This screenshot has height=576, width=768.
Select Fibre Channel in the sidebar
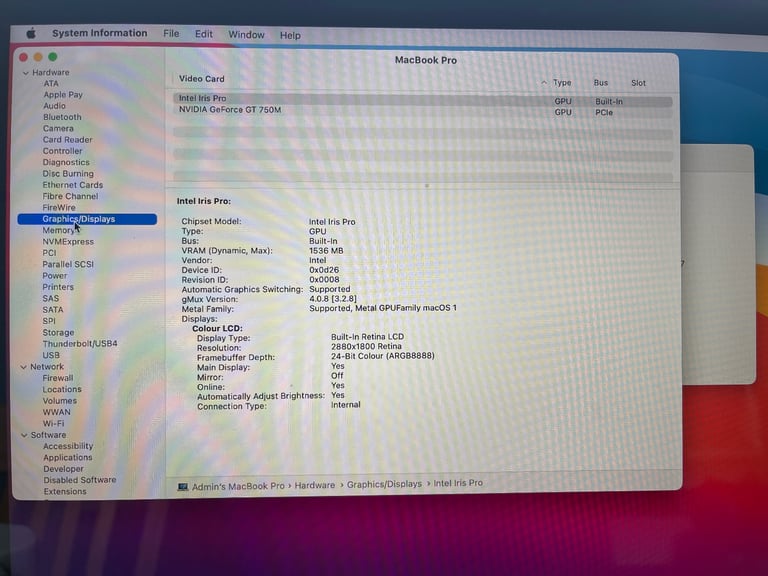point(70,196)
